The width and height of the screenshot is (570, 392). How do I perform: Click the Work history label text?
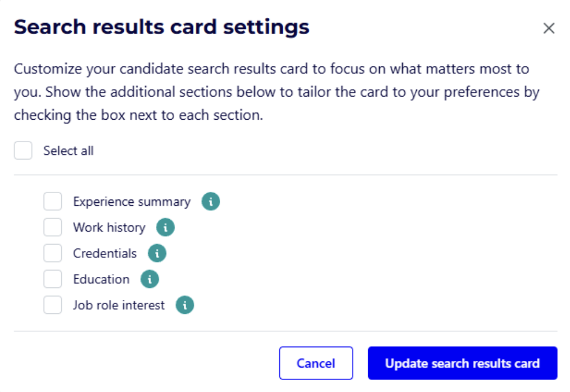pos(109,228)
